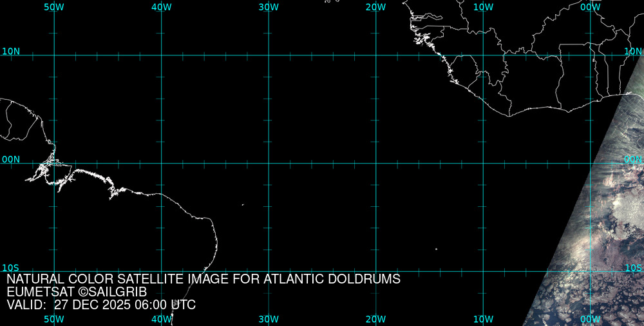
Task: Click the 10N latitude label on left edge
Action: [10, 51]
